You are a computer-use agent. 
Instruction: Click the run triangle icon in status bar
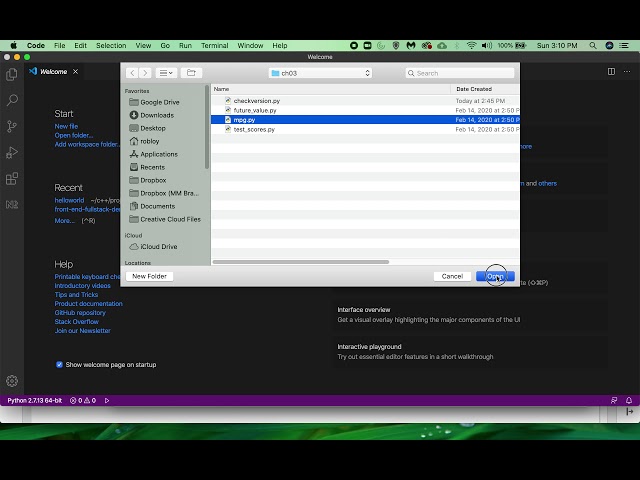point(107,400)
